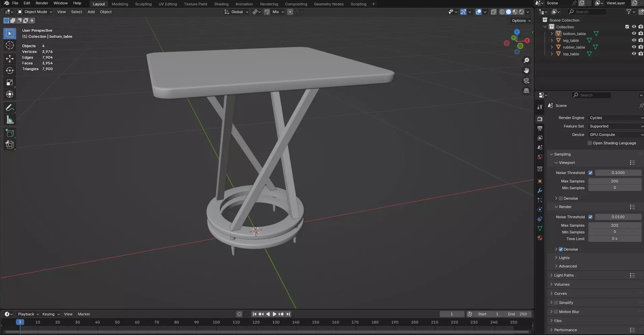Open the Tool properties tab

click(x=540, y=107)
